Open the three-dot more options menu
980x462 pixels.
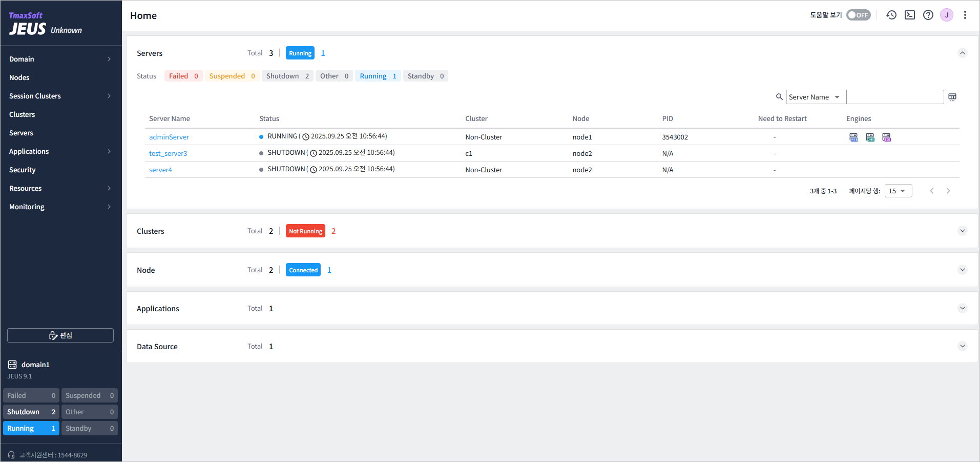coord(965,15)
